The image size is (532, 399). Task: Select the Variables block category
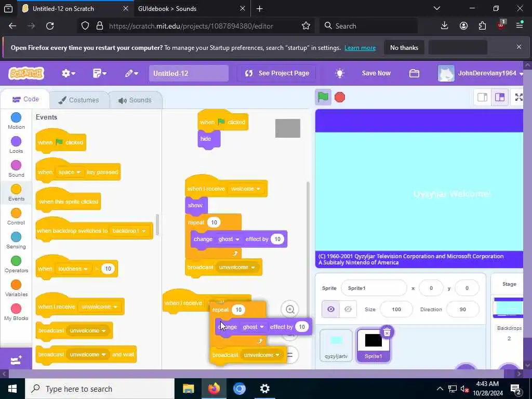click(16, 288)
